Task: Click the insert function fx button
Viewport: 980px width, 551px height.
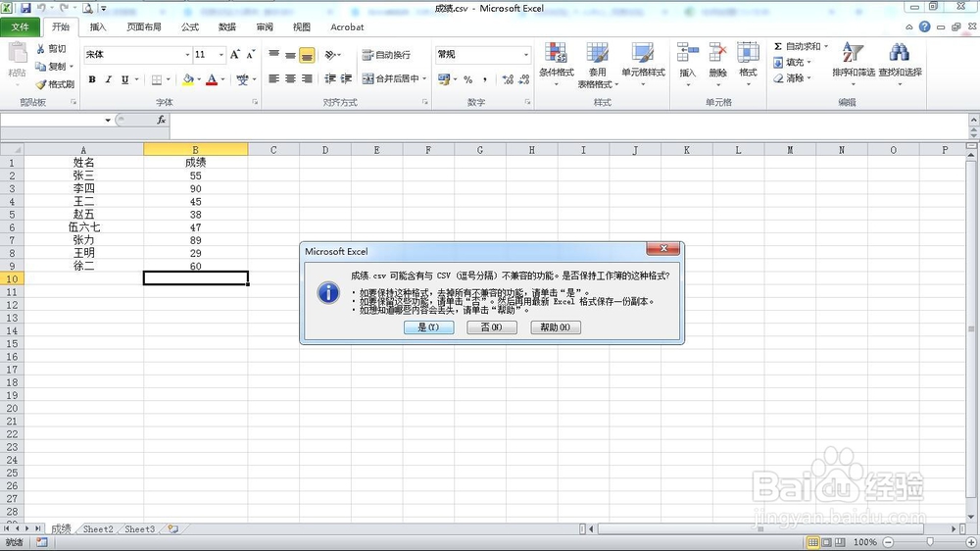Action: click(x=162, y=120)
